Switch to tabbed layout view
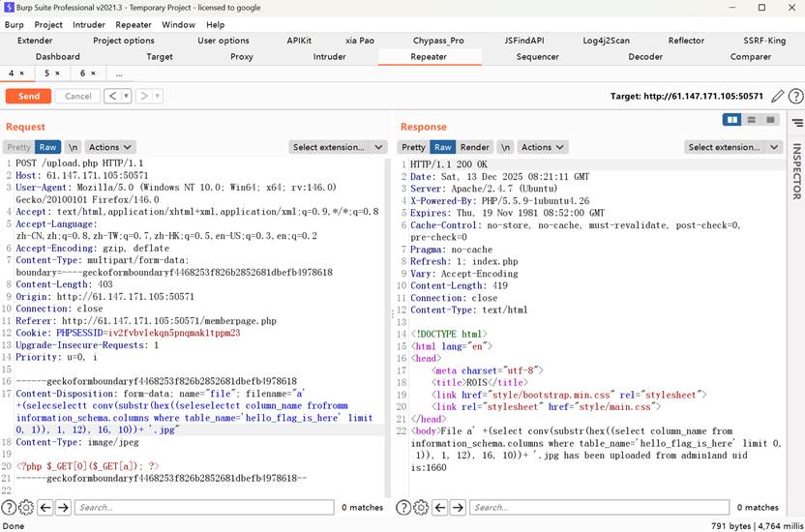This screenshot has width=805, height=532. pos(770,120)
